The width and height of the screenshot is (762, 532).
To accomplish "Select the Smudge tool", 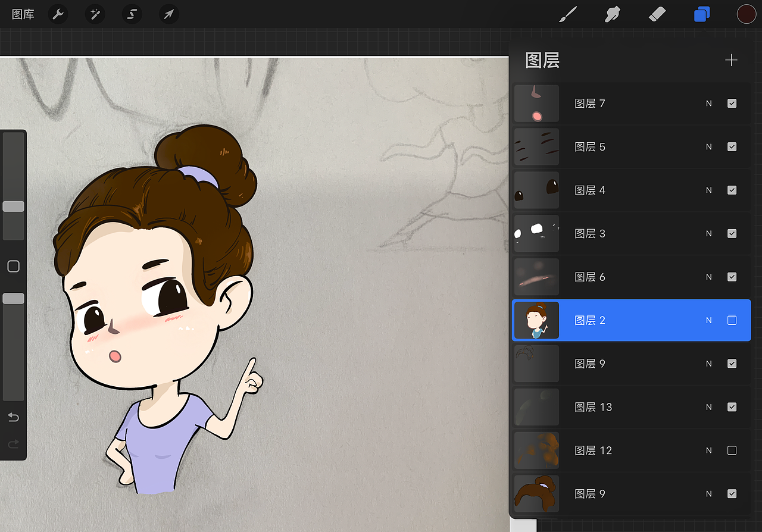I will point(613,14).
